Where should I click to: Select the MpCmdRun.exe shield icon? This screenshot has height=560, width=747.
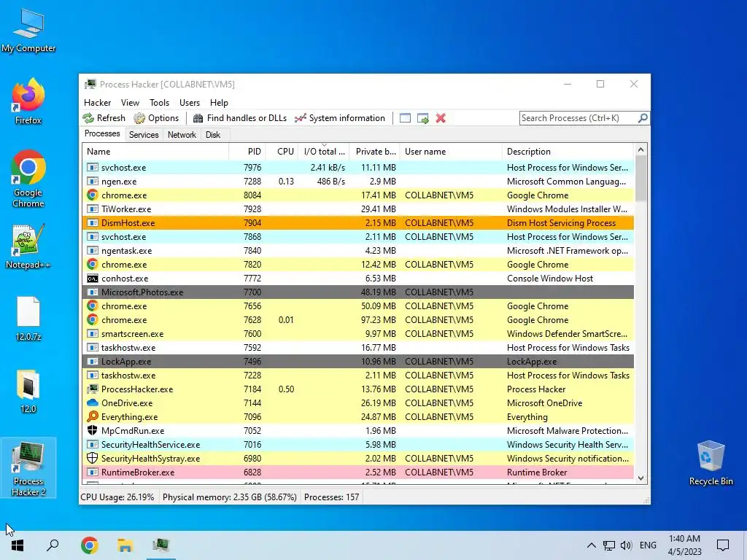pos(93,430)
